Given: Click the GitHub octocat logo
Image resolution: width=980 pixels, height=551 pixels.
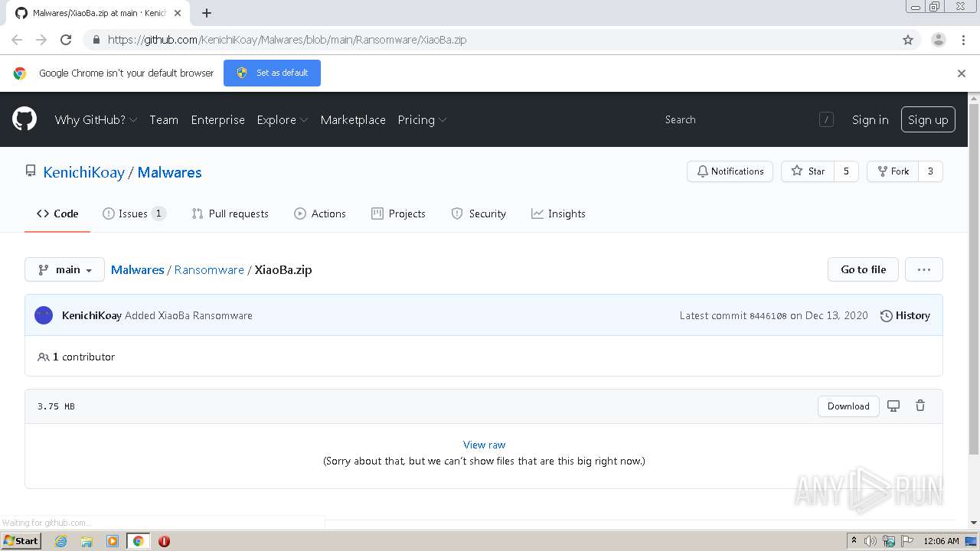Looking at the screenshot, I should click(x=24, y=119).
